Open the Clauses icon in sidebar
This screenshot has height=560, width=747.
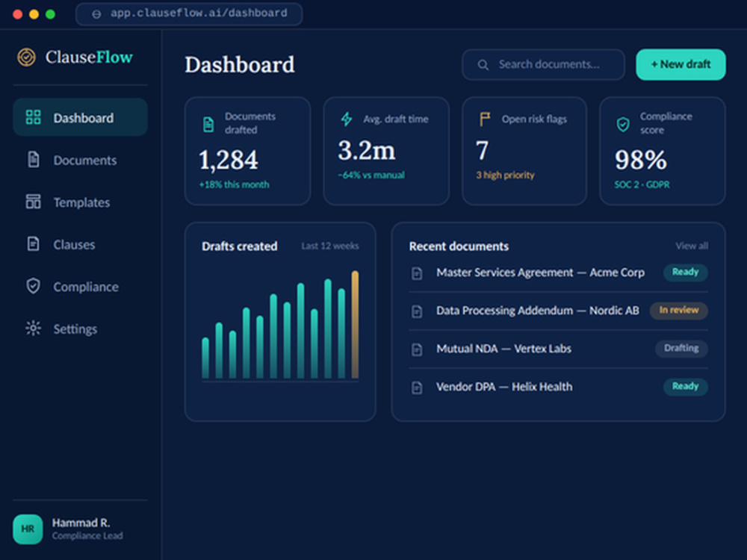click(x=34, y=244)
